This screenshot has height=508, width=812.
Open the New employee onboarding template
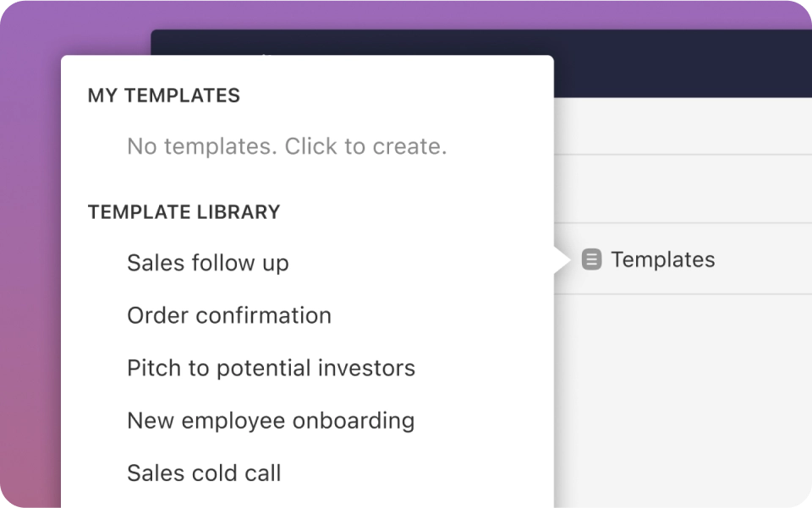271,420
